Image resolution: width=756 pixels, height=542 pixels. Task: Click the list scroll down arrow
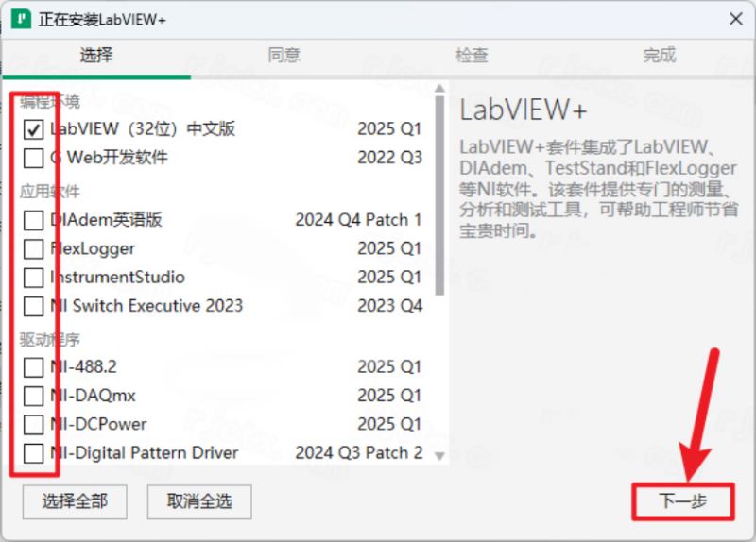coord(439,456)
